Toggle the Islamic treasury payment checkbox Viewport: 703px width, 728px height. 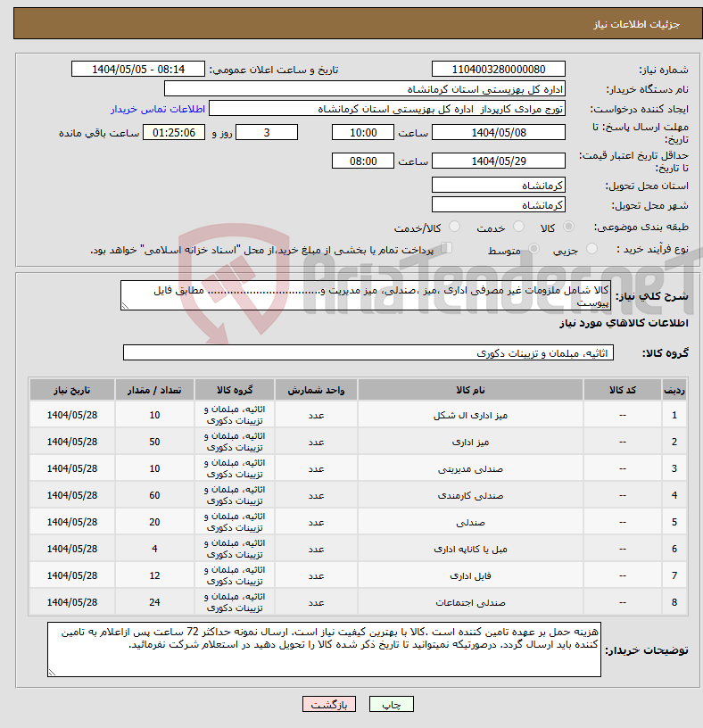point(446,248)
